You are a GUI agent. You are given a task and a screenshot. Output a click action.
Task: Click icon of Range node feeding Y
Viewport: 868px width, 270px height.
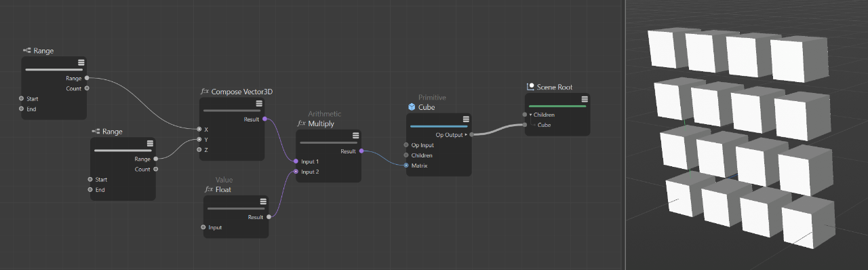(96, 131)
